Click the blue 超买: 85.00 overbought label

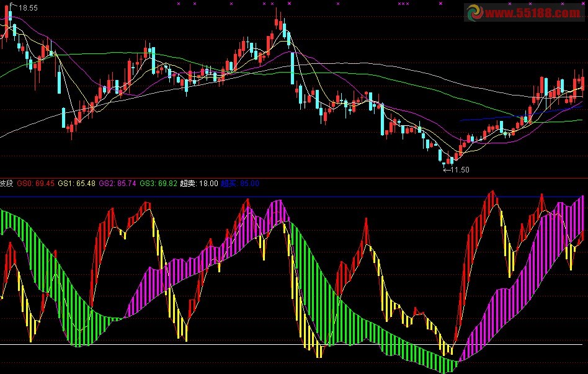click(x=240, y=184)
